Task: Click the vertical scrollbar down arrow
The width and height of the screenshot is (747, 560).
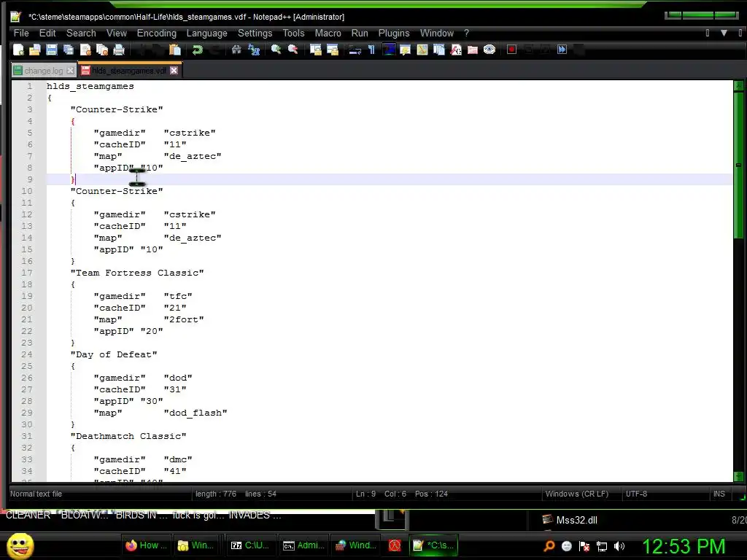Action: pos(738,476)
